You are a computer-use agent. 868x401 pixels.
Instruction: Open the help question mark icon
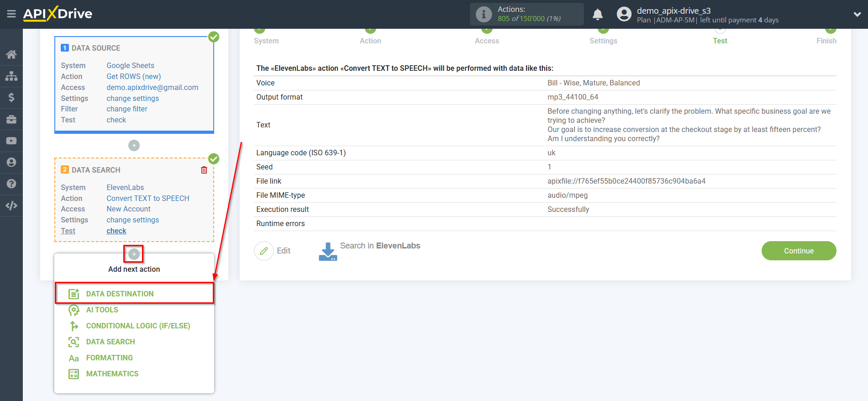coord(11,184)
